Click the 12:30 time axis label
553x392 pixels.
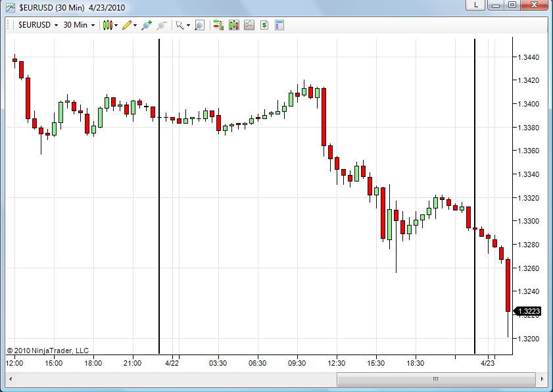[337, 363]
